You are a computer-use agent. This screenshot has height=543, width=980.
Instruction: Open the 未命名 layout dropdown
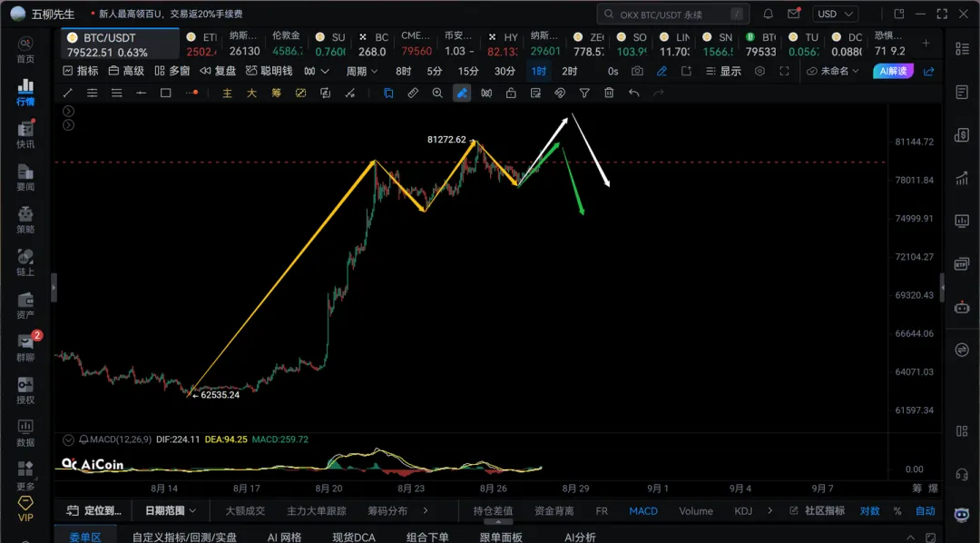tap(832, 72)
